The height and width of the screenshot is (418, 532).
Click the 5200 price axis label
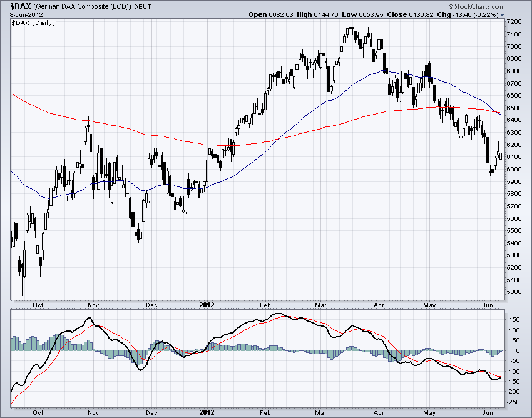(514, 267)
